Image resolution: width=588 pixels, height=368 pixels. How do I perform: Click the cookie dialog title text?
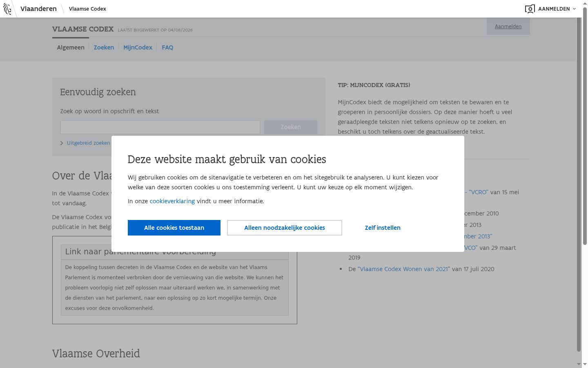click(x=227, y=159)
